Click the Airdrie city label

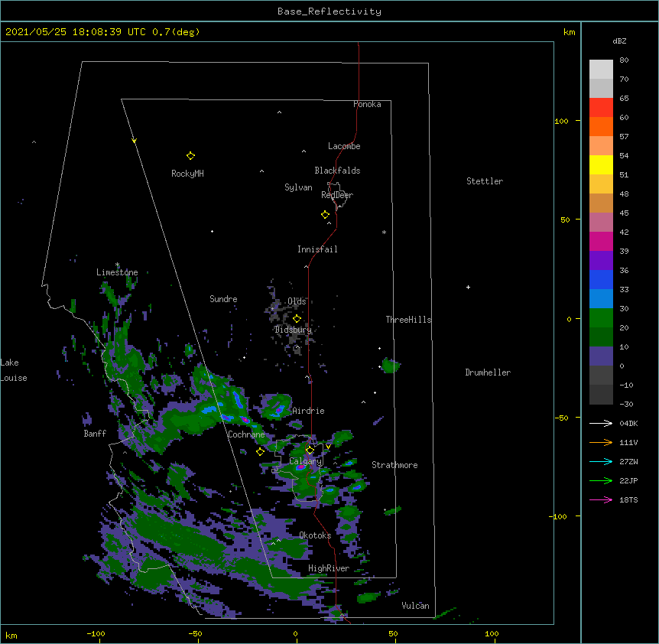tap(308, 411)
